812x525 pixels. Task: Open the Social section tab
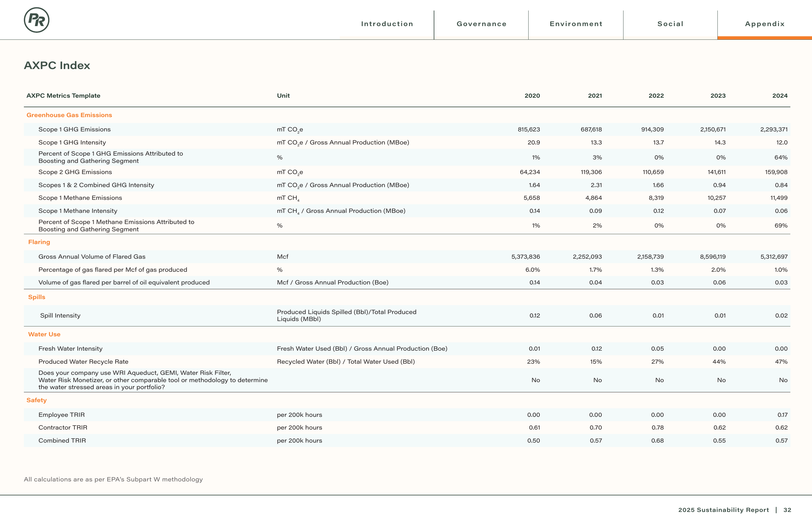click(x=670, y=24)
